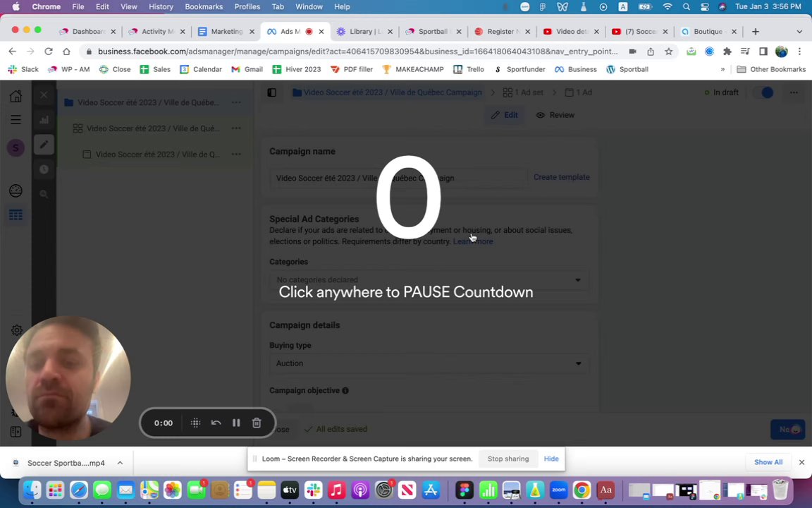Screen dimensions: 812x508
Task: Open the Meta Business home icon
Action: 16,96
